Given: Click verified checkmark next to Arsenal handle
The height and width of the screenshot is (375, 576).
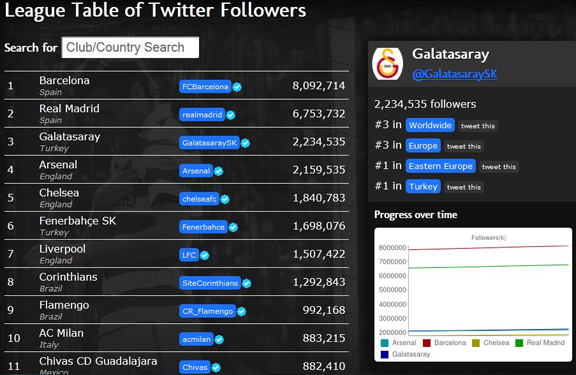Looking at the screenshot, I should (x=219, y=171).
